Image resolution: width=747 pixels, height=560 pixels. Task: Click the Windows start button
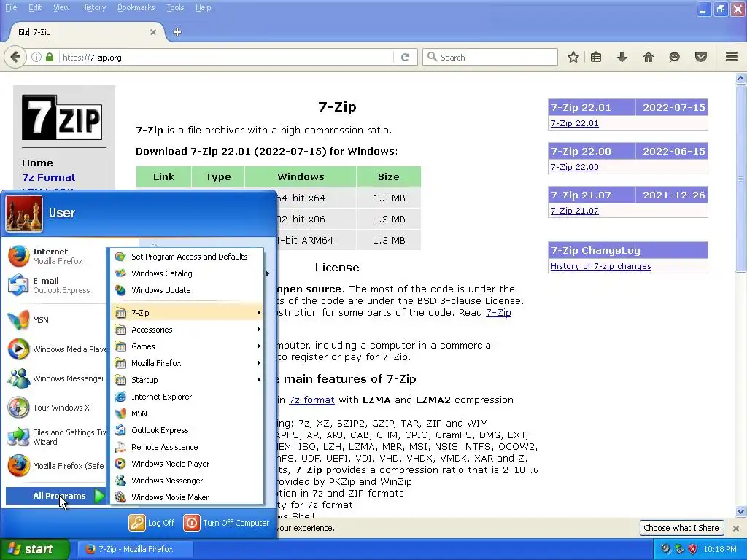pyautogui.click(x=35, y=549)
